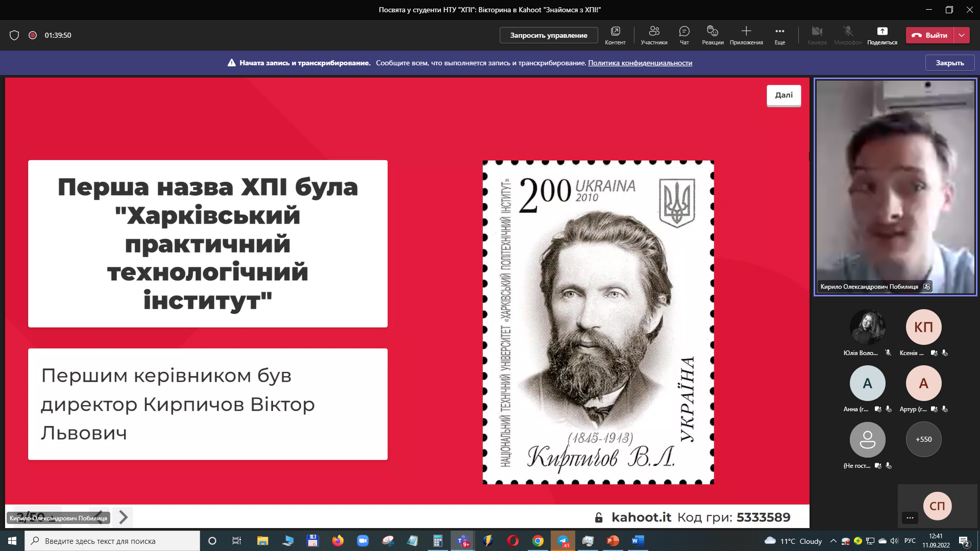Open the Еще (More) options menu
The width and height of the screenshot is (980, 551).
coord(780,35)
